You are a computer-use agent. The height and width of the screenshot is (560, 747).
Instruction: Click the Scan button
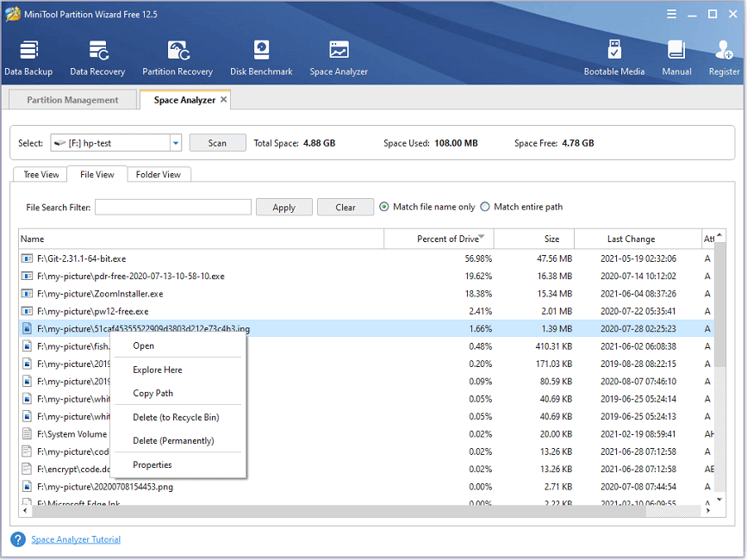click(x=218, y=143)
